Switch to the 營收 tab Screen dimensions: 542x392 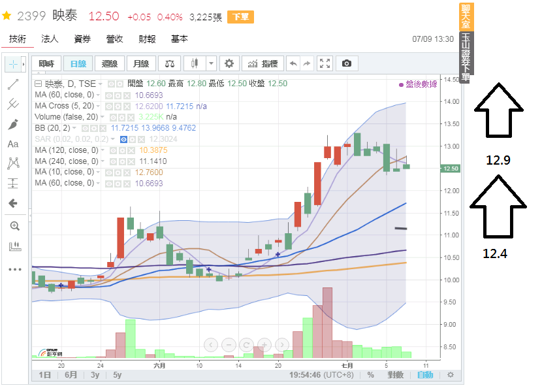coord(114,39)
